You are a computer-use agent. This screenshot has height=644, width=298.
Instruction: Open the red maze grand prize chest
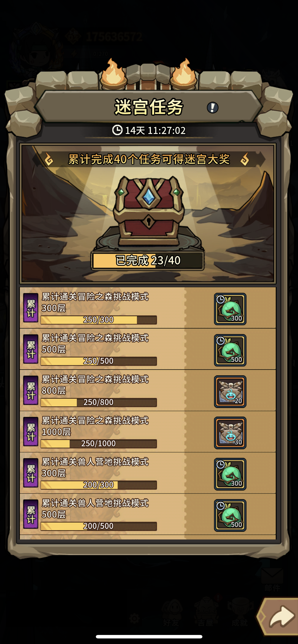[x=149, y=210]
